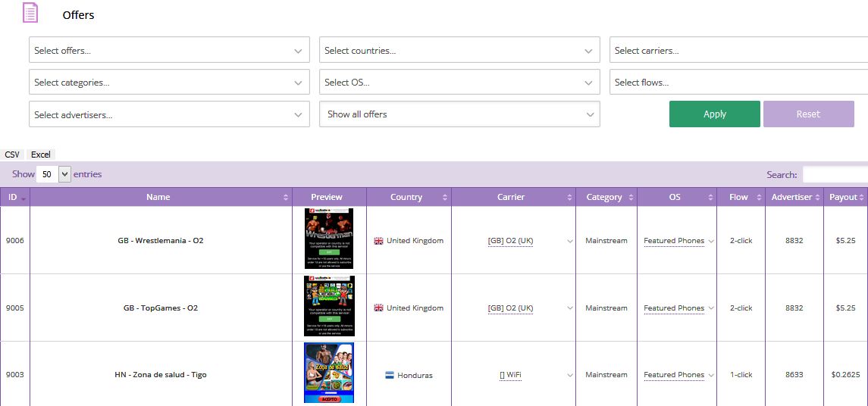Change the entries-per-page selector showing 50
Image resolution: width=868 pixels, height=406 pixels.
(53, 174)
